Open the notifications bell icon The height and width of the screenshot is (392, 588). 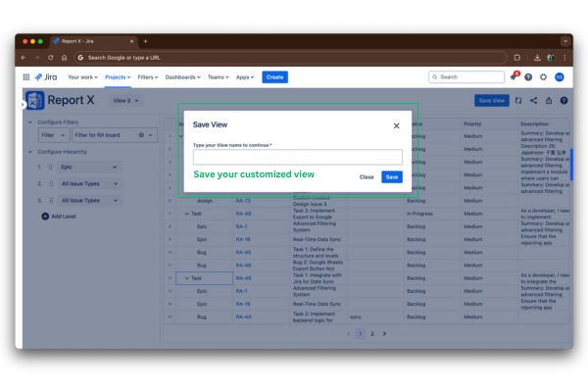pos(514,76)
